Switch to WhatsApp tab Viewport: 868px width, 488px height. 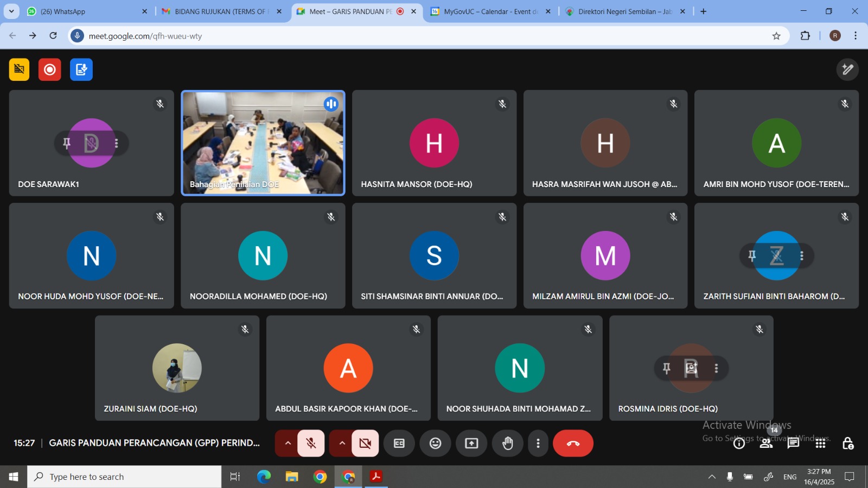pyautogui.click(x=87, y=11)
